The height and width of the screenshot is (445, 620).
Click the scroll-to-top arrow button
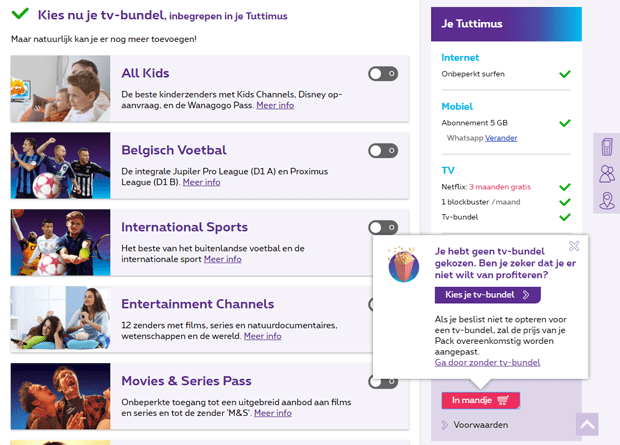point(587,424)
